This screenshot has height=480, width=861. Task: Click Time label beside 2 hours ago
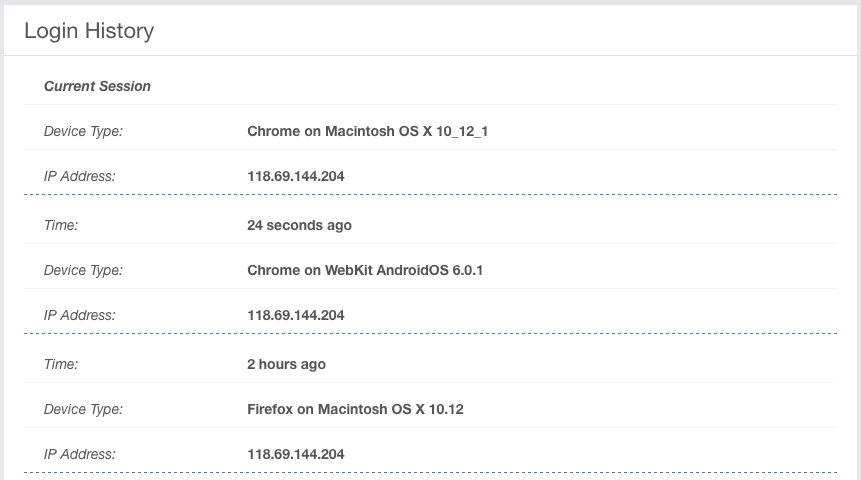[61, 364]
